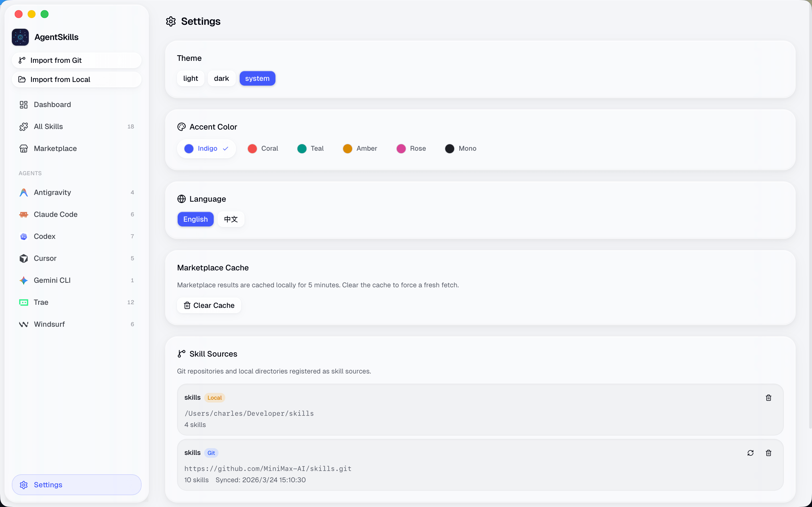Select the Trae agent icon

(23, 302)
